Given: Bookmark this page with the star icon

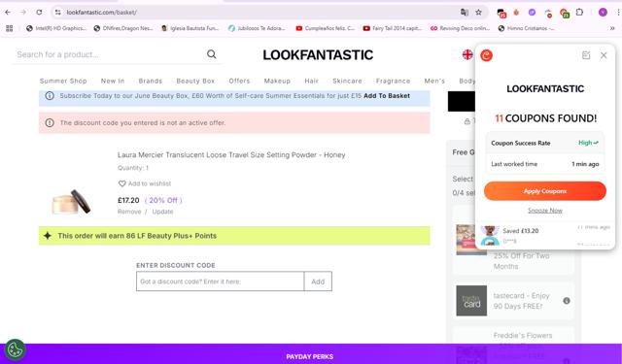Looking at the screenshot, I should [x=479, y=13].
